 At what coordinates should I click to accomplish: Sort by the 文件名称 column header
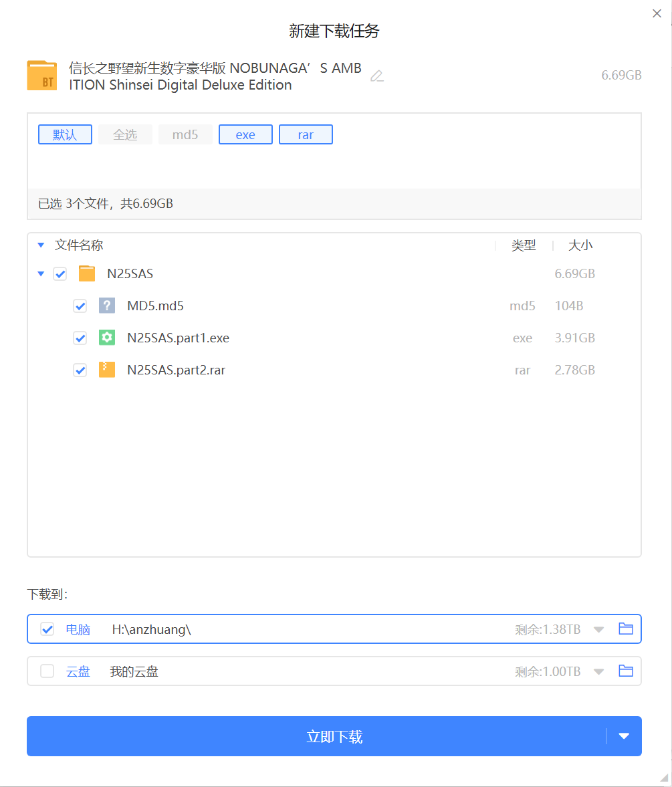(x=79, y=245)
